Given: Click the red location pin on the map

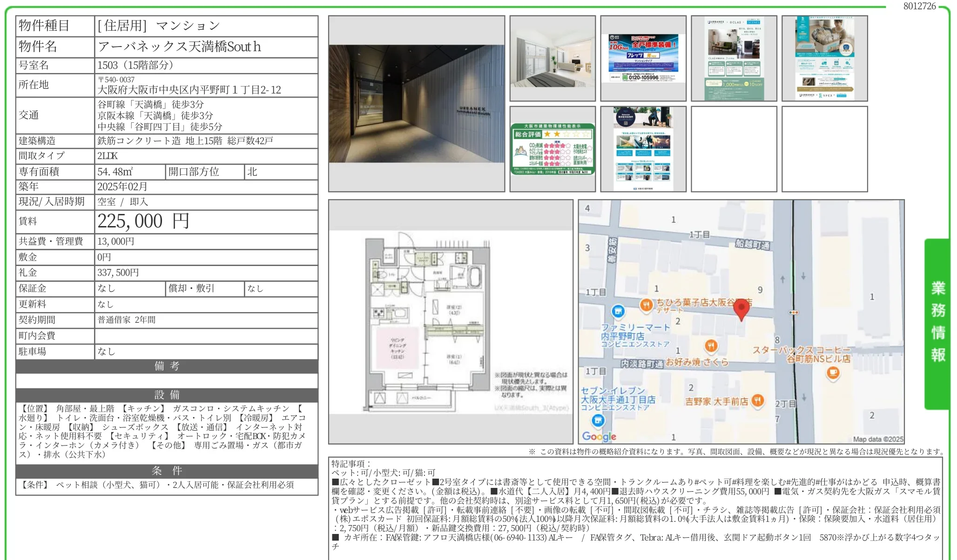Looking at the screenshot, I should 741,309.
